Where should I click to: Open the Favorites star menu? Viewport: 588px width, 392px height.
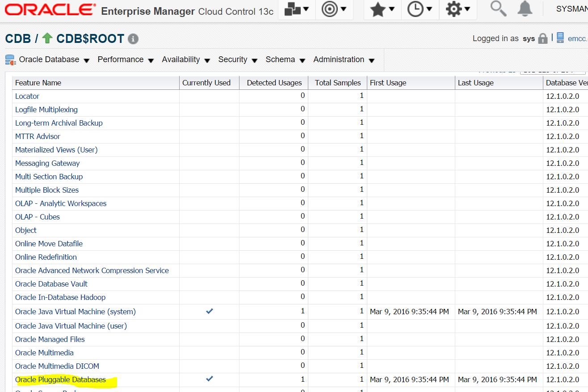(x=382, y=9)
